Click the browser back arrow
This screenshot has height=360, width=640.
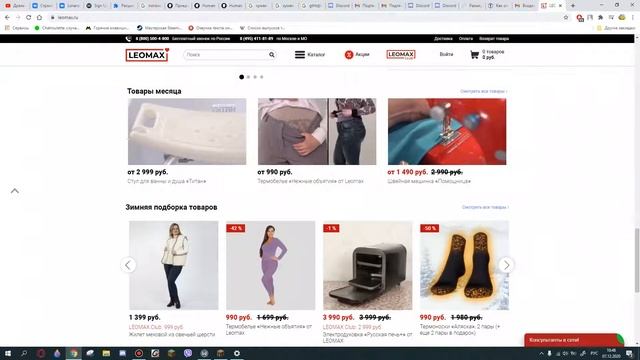click(7, 18)
